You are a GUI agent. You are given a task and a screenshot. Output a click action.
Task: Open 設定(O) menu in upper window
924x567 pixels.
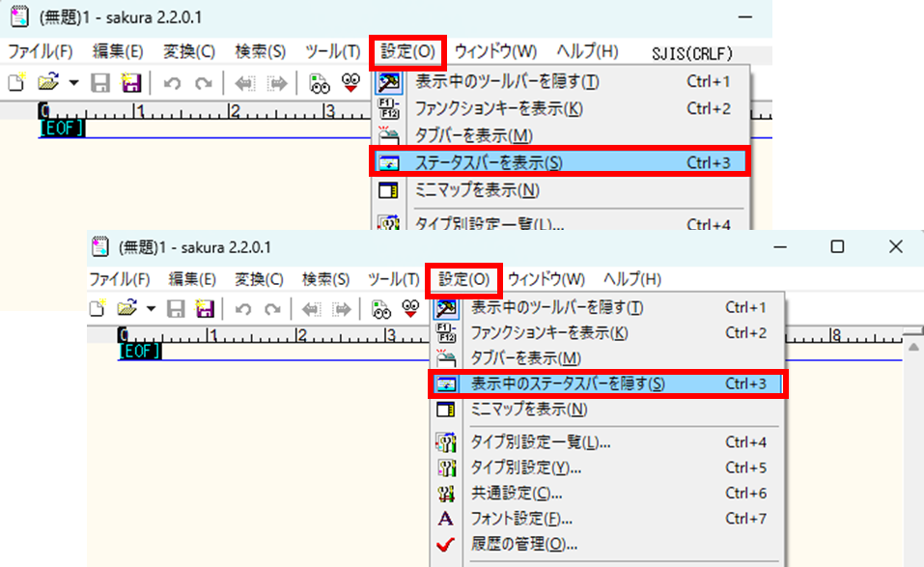pyautogui.click(x=407, y=52)
